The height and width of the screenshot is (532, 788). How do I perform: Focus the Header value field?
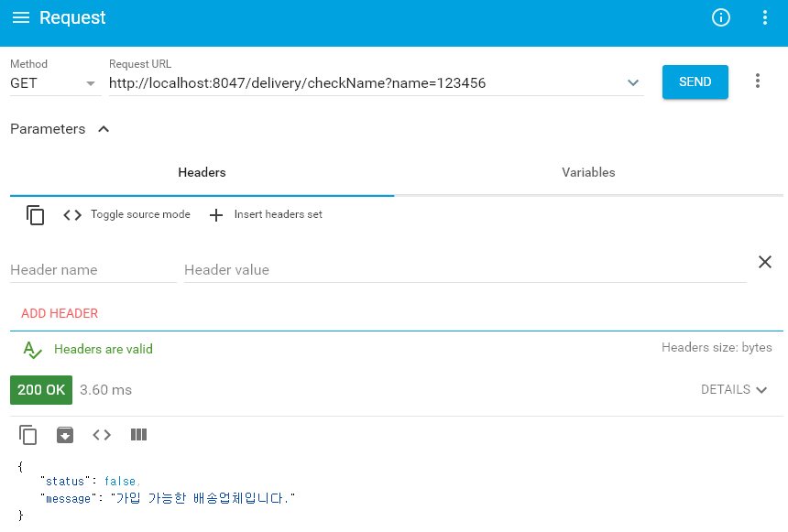tap(465, 270)
